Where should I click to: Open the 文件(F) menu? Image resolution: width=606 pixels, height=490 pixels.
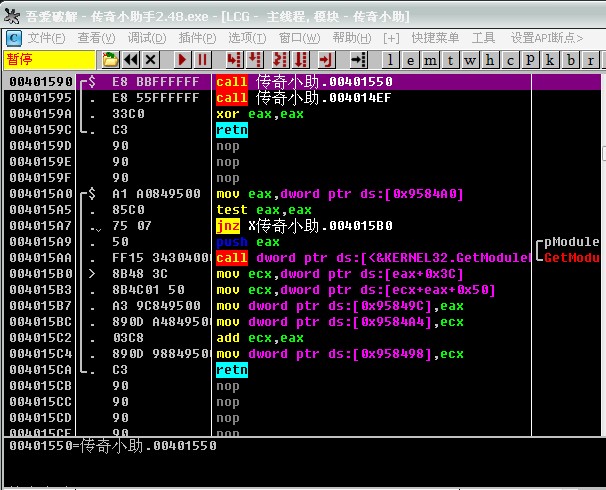point(46,38)
